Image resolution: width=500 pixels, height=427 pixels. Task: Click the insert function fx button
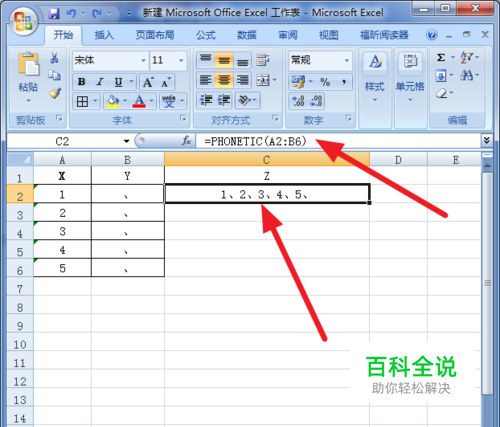tap(186, 141)
